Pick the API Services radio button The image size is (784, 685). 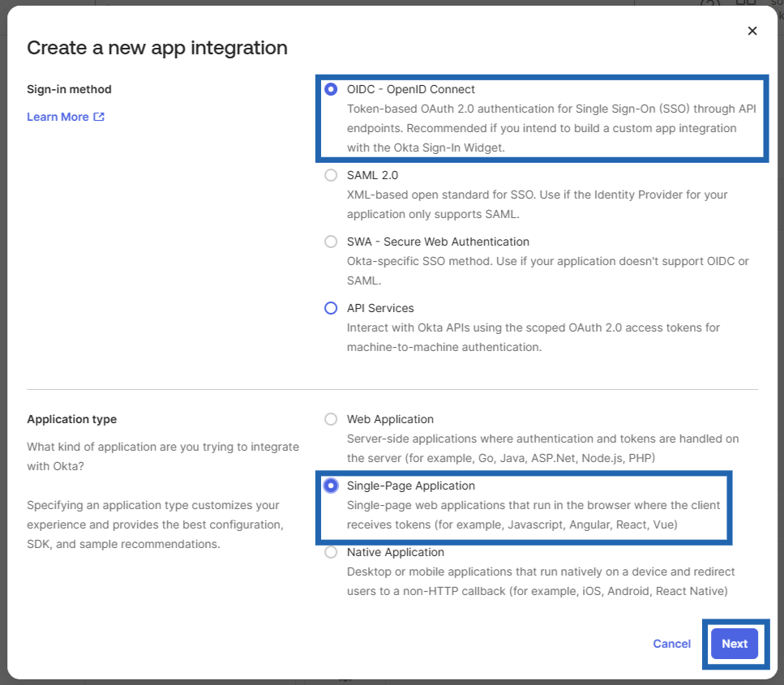(331, 309)
